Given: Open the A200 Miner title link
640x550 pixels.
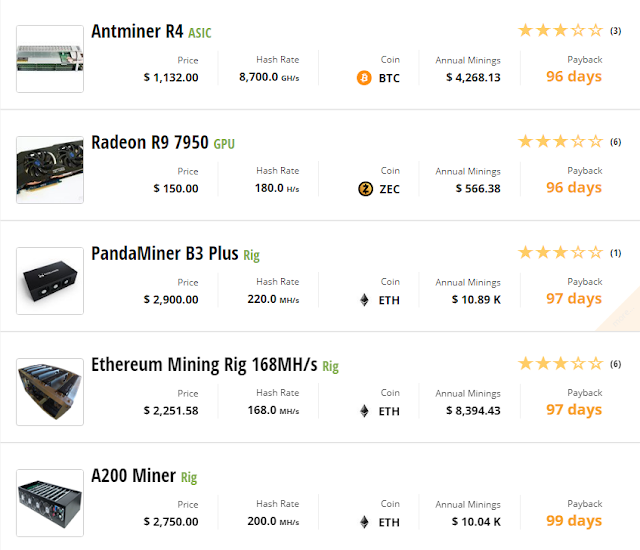Looking at the screenshot, I should coord(133,475).
